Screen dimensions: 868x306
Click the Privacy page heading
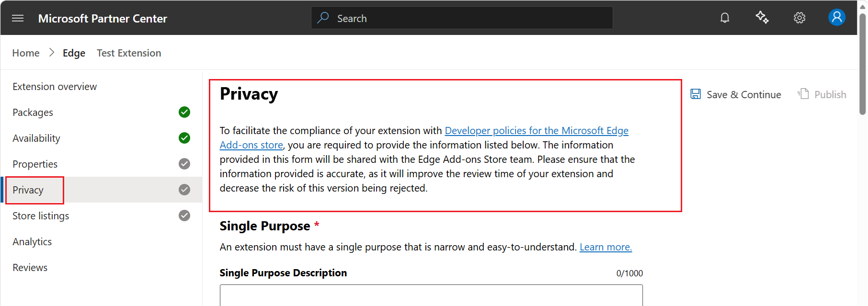[249, 94]
